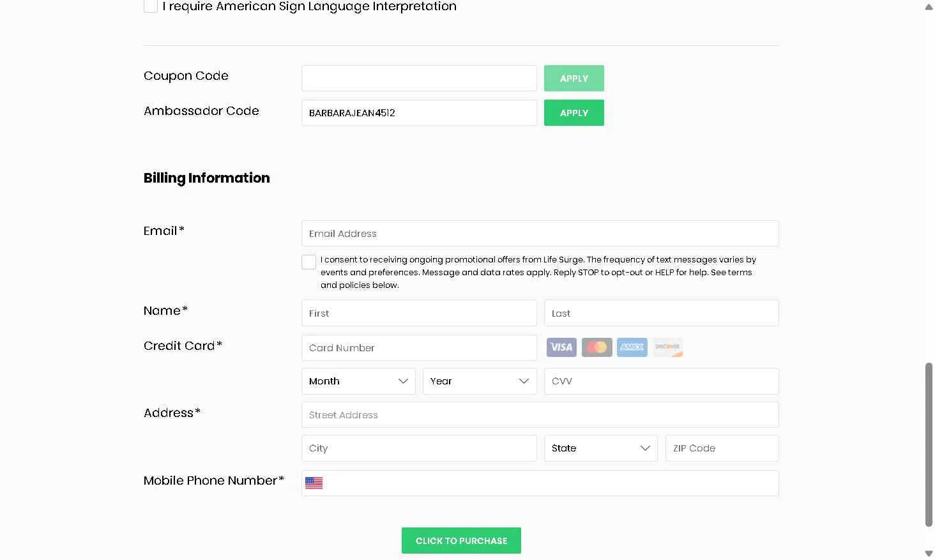935x560 pixels.
Task: Click the 'Credit Card*' label
Action: 183,346
